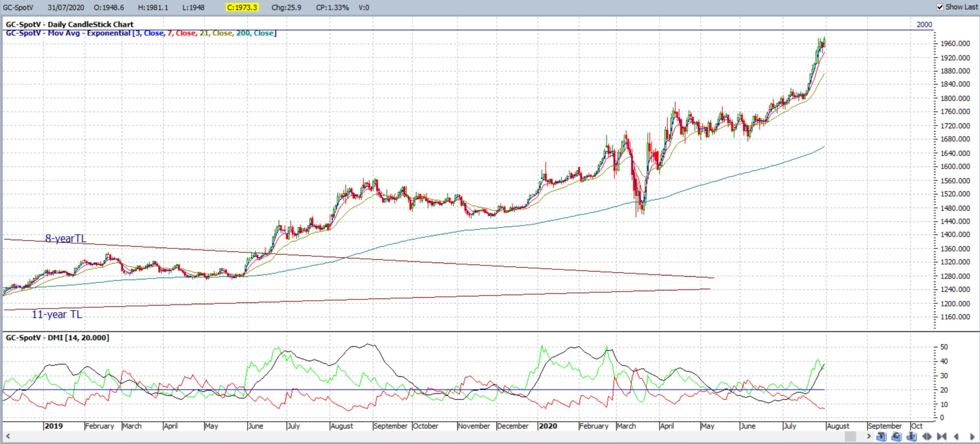Click the Oct label on time axis
The image size is (980, 444).
[916, 426]
